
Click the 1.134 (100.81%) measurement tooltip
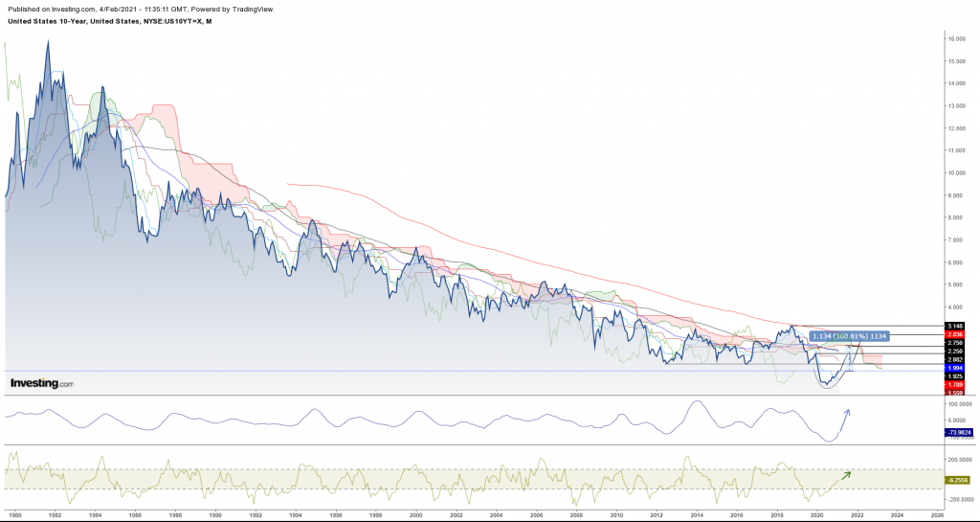click(849, 336)
